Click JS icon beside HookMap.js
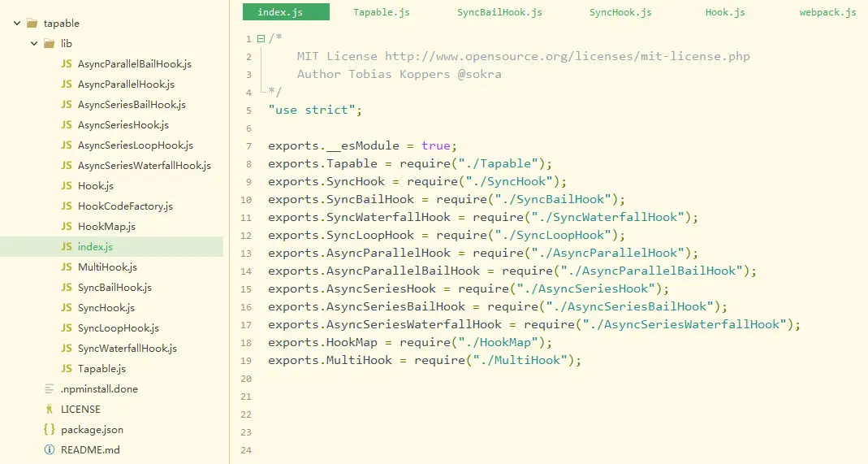868x464 pixels. point(67,226)
